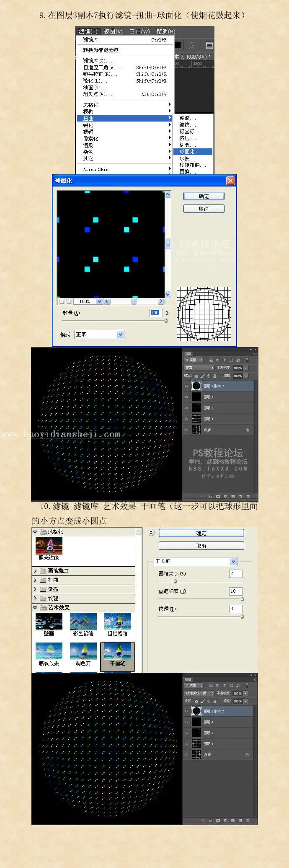Click type layer filter T icon in upper panel
This screenshot has height=868, width=289.
click(224, 360)
